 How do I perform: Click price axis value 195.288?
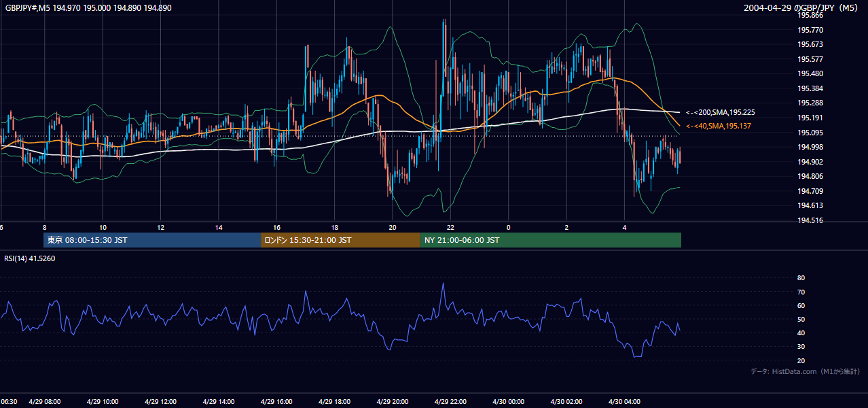click(810, 103)
